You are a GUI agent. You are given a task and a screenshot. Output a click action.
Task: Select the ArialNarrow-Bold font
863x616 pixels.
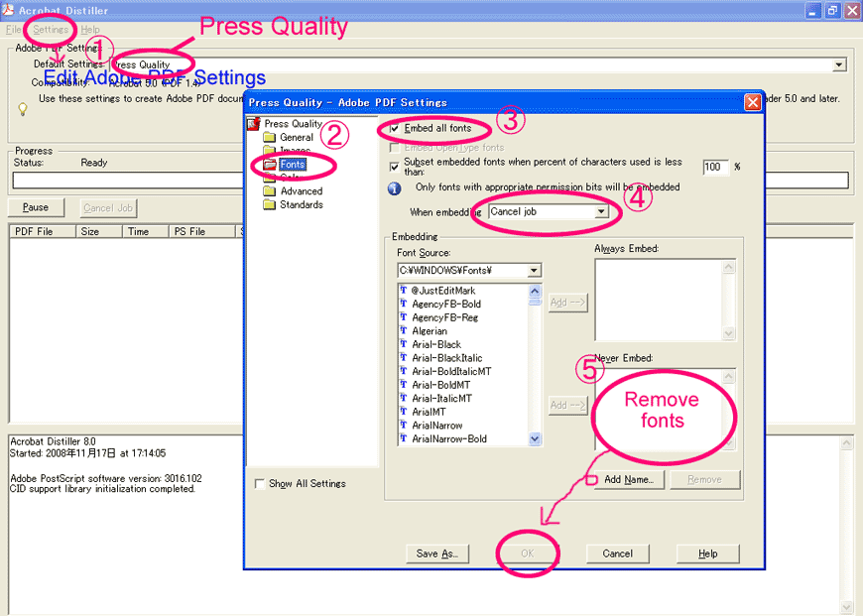point(449,438)
